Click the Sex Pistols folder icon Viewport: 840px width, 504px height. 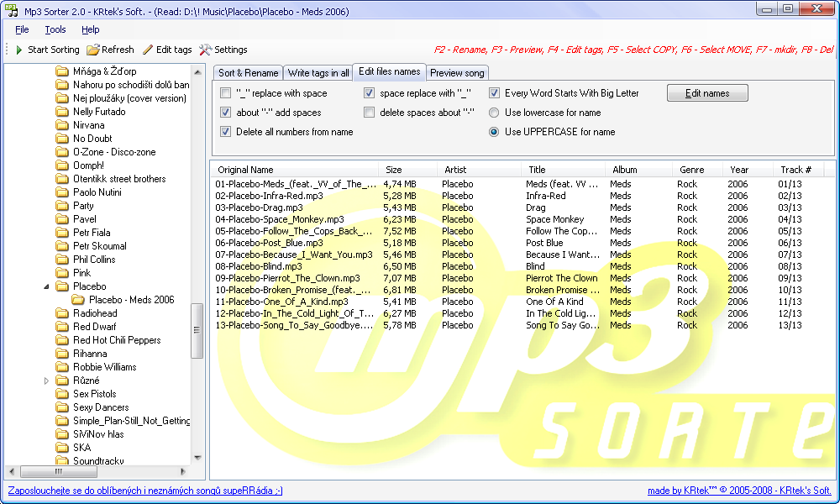[62, 394]
